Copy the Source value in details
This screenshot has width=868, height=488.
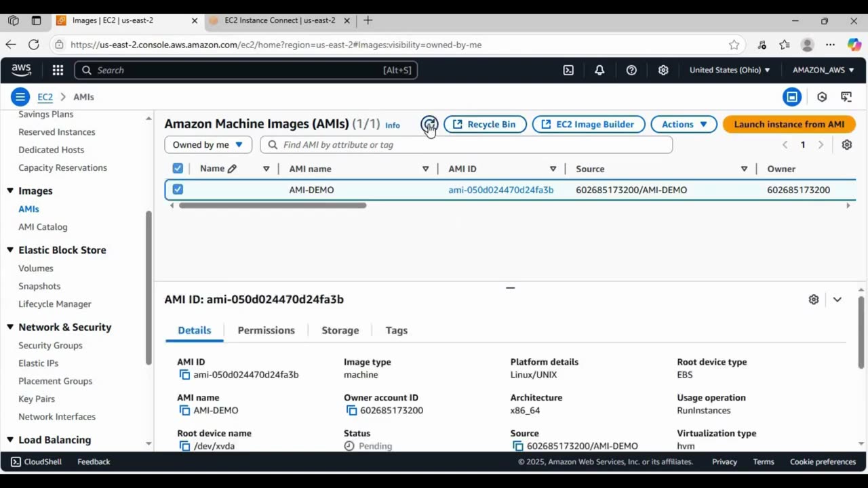(518, 446)
